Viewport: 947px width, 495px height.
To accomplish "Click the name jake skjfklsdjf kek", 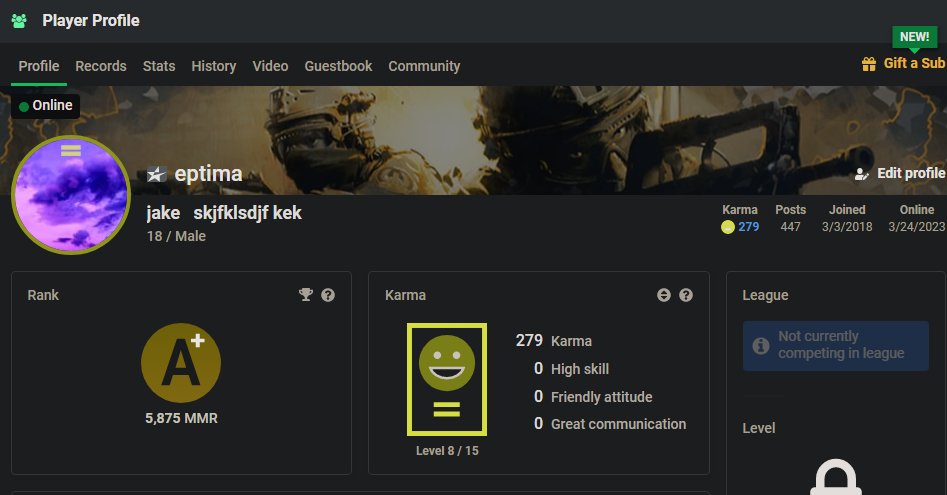I will (224, 213).
